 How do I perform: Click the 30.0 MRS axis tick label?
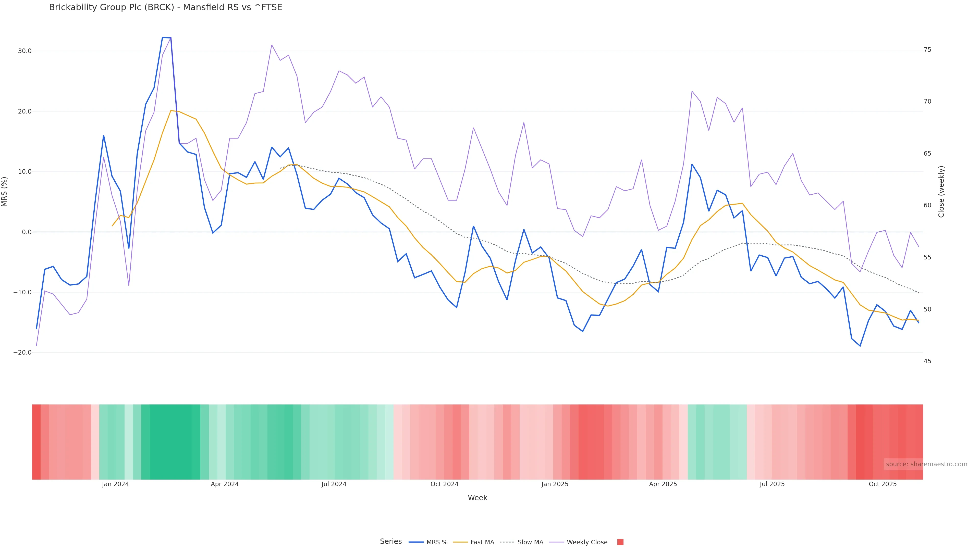coord(25,51)
